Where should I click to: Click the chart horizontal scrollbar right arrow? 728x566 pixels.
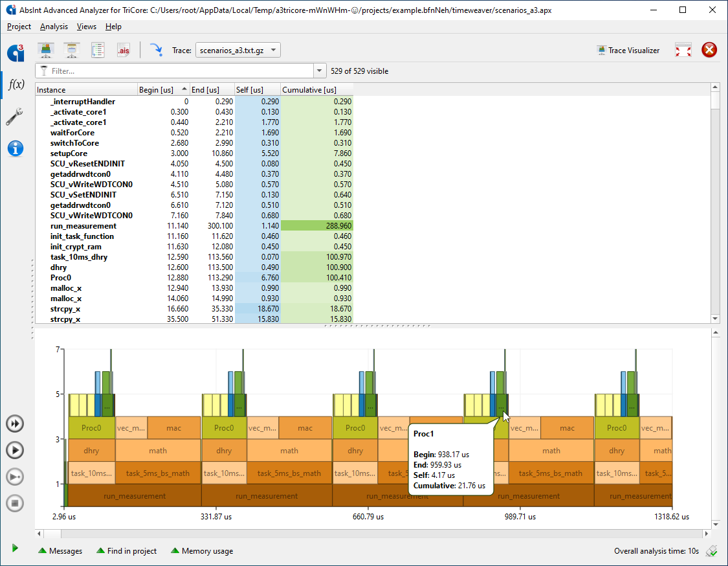tap(706, 534)
